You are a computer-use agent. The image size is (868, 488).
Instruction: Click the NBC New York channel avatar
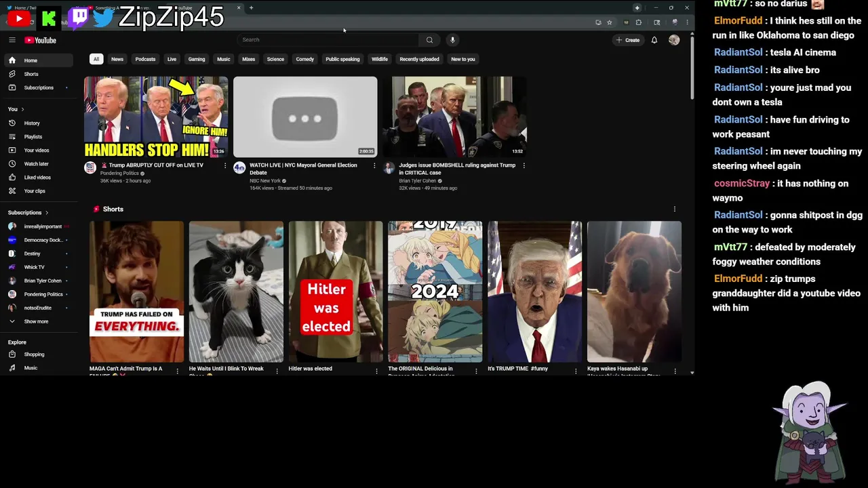point(239,167)
